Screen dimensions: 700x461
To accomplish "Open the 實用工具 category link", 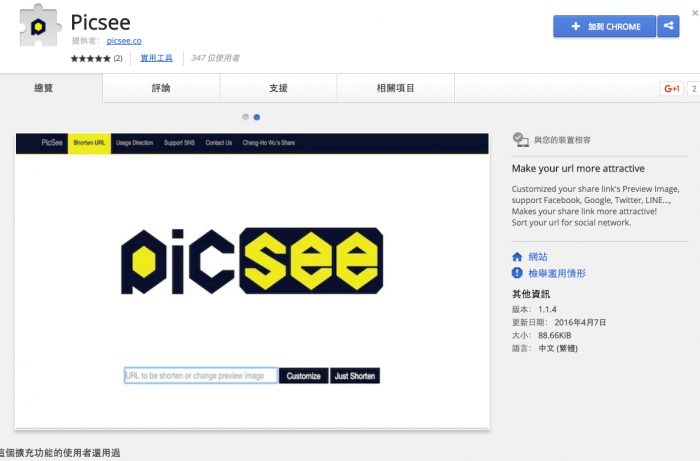I will [156, 58].
